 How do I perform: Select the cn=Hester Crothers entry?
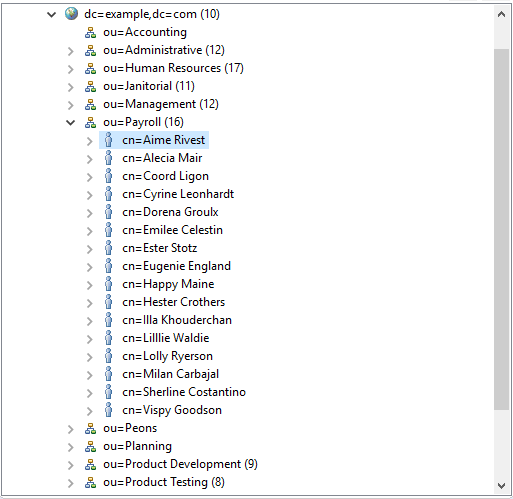point(174,302)
